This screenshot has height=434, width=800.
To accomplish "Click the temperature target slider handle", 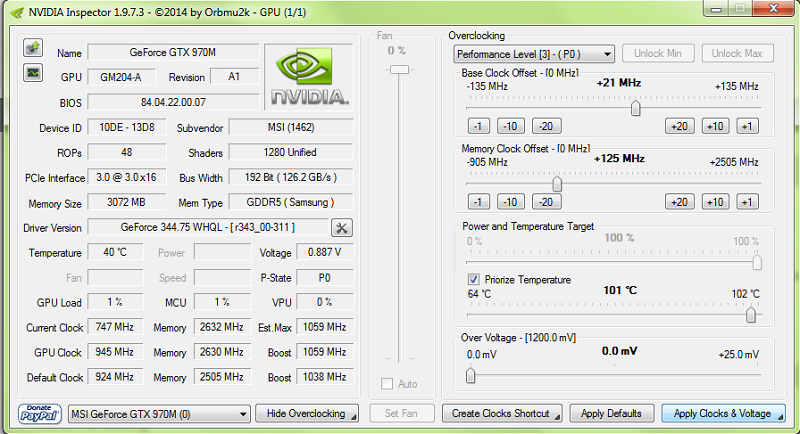I will [x=751, y=315].
